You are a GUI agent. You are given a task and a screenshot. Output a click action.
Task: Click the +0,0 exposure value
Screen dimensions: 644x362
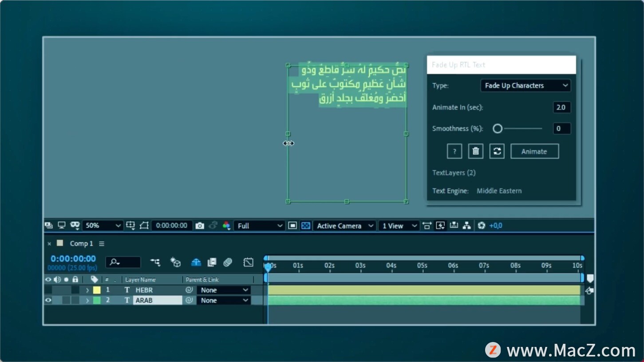pyautogui.click(x=496, y=225)
